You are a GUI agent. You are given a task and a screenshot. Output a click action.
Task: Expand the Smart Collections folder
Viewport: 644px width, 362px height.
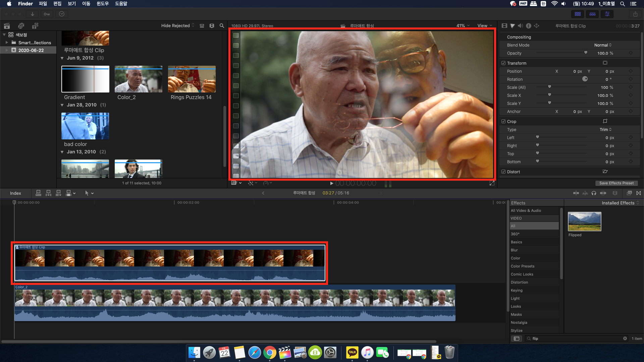pos(7,43)
